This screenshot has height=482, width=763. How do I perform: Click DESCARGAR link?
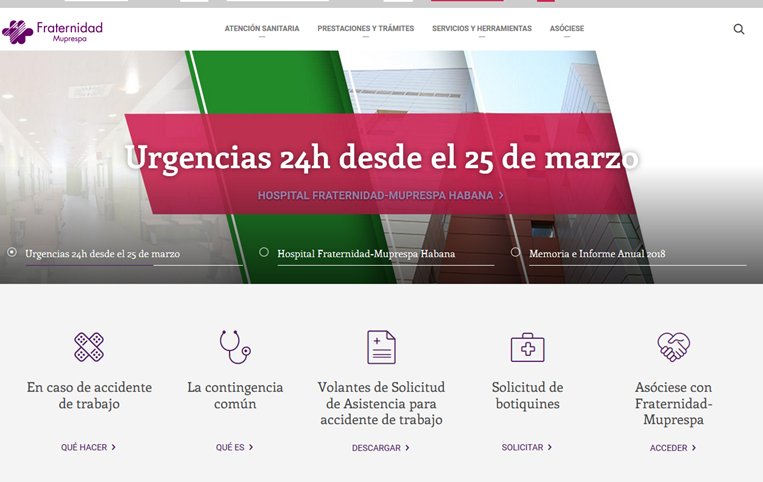pos(381,448)
